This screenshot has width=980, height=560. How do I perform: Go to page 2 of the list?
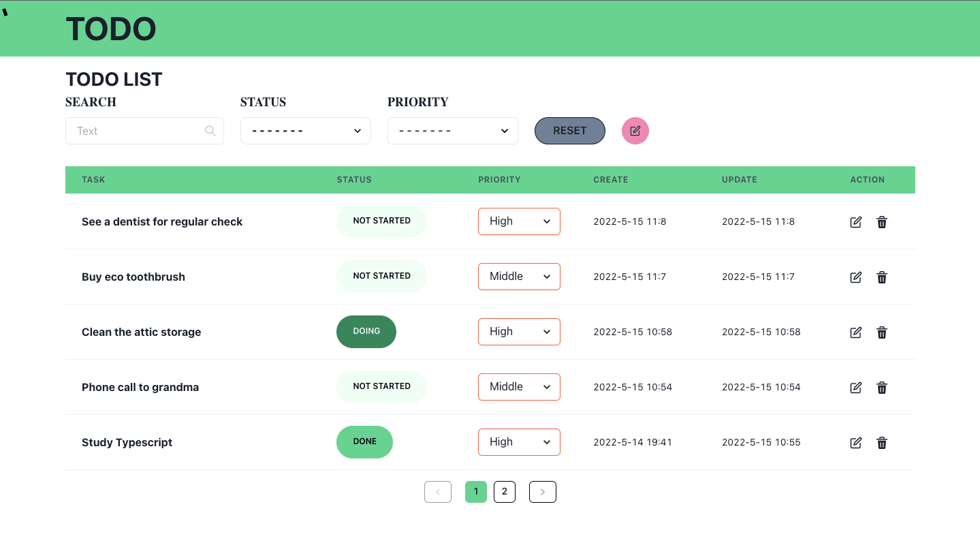pyautogui.click(x=504, y=492)
